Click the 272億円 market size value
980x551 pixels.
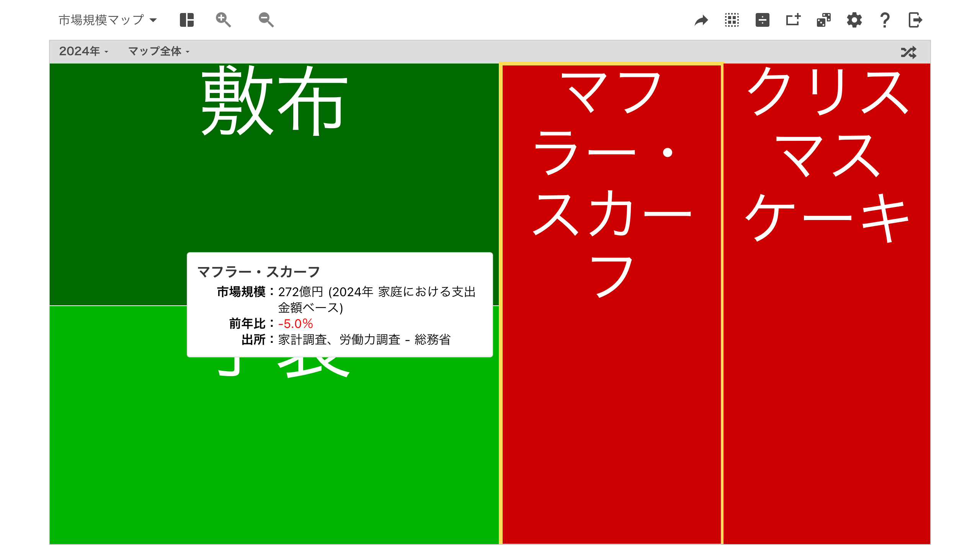[301, 292]
